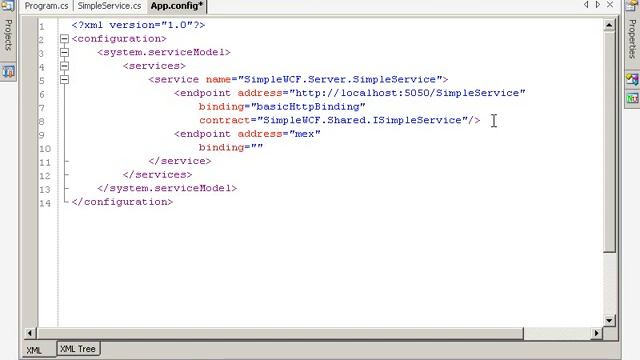Click line number 14 in the gutter
Image resolution: width=640 pixels, height=360 pixels.
click(x=45, y=203)
